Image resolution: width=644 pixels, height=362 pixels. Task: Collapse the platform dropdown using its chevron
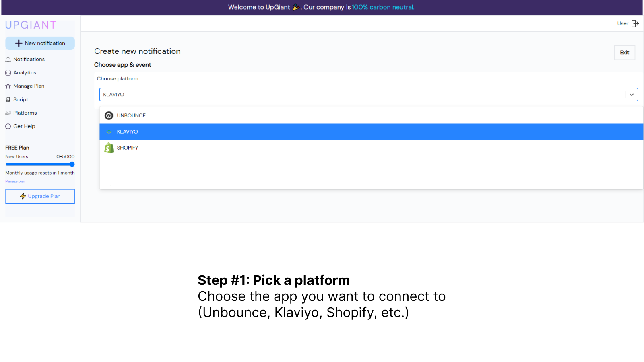pyautogui.click(x=632, y=95)
